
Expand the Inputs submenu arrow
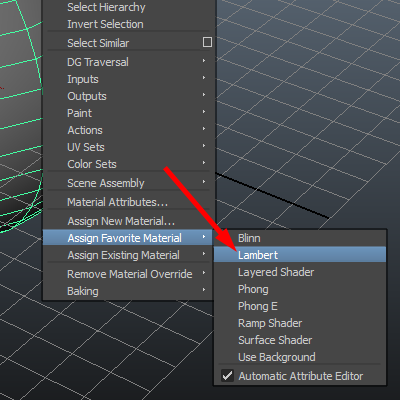pos(204,78)
